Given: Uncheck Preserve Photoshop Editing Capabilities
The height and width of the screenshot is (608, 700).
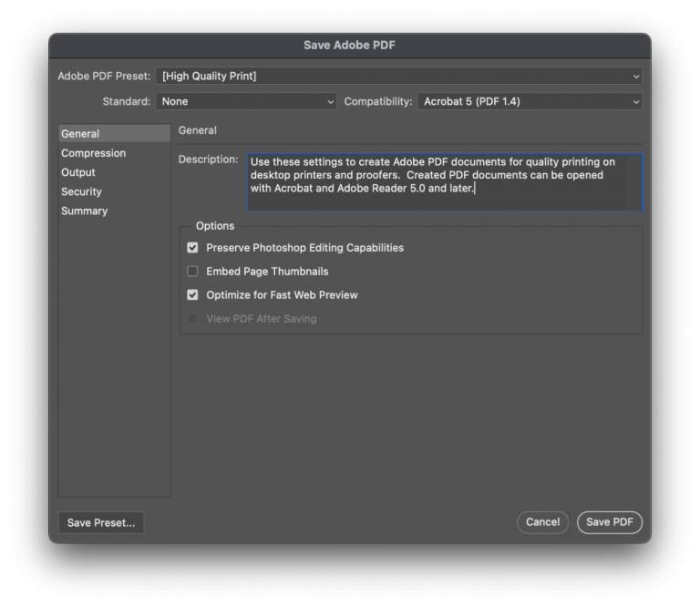Looking at the screenshot, I should tap(192, 248).
